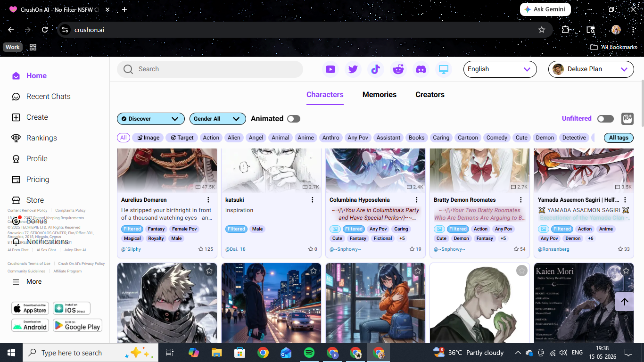Open a new browser tab with plus
The width and height of the screenshot is (644, 362).
(x=124, y=9)
